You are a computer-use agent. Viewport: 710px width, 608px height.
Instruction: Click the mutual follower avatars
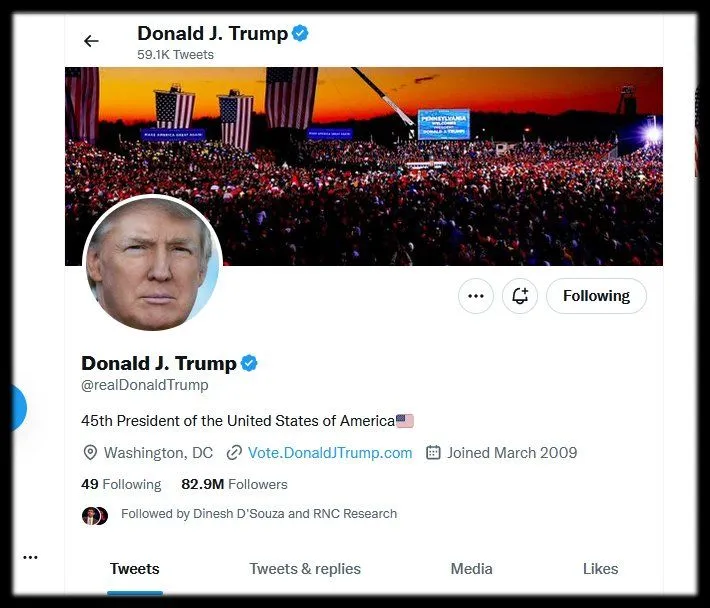coord(95,515)
